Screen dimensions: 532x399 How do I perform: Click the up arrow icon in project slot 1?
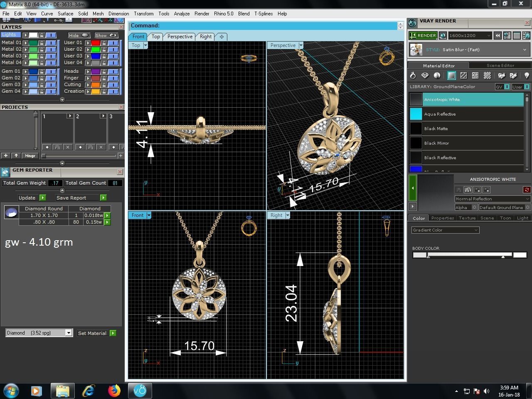(47, 147)
